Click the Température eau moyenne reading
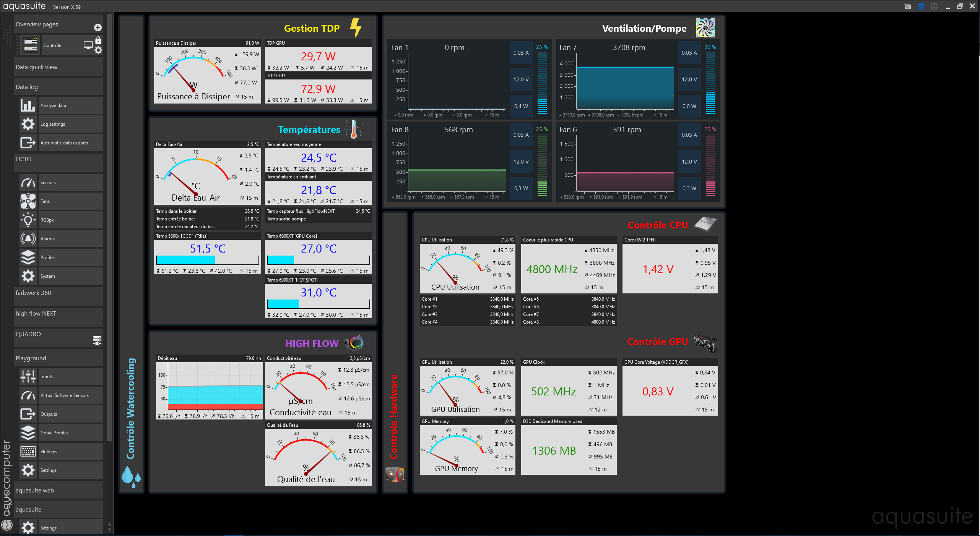Viewport: 980px width, 536px height. pyautogui.click(x=319, y=157)
